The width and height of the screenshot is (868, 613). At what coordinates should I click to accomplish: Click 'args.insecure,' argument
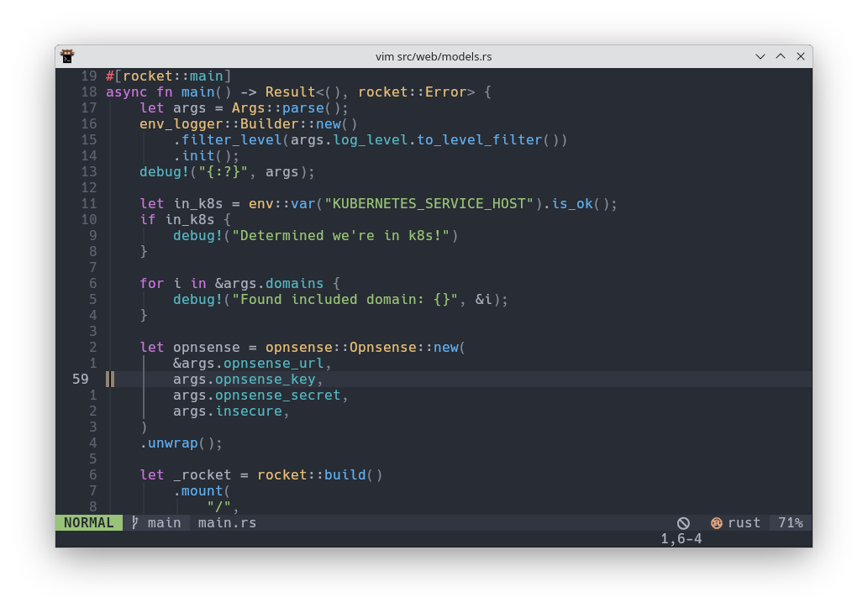[x=231, y=411]
